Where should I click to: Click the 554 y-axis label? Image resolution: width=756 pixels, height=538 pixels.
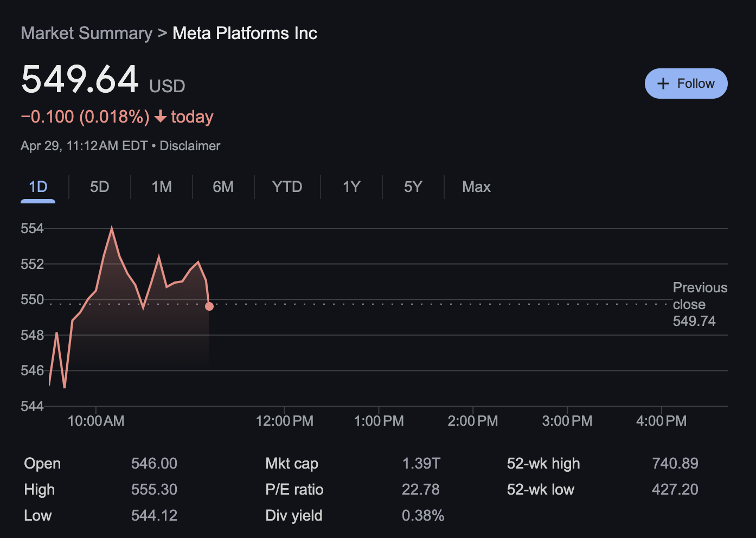(32, 228)
